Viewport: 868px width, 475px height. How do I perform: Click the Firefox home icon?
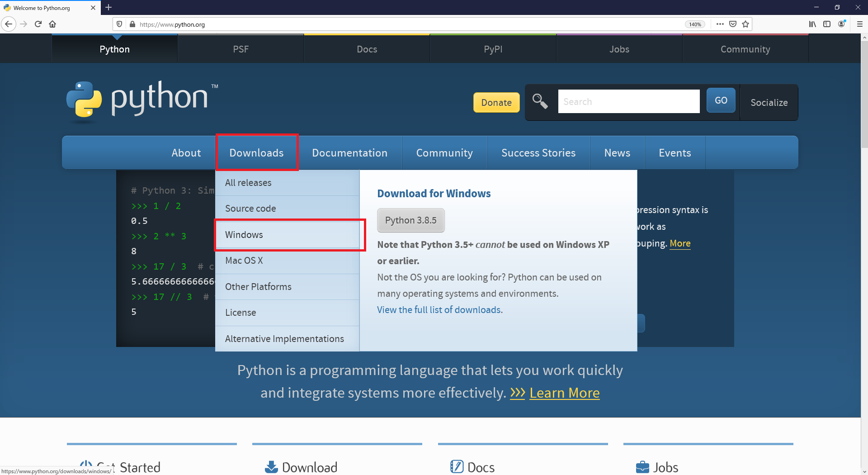click(52, 24)
